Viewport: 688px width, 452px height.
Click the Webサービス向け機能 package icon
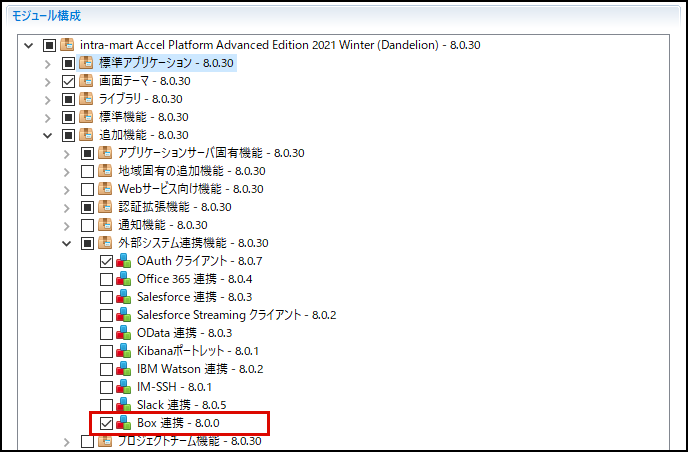(105, 189)
